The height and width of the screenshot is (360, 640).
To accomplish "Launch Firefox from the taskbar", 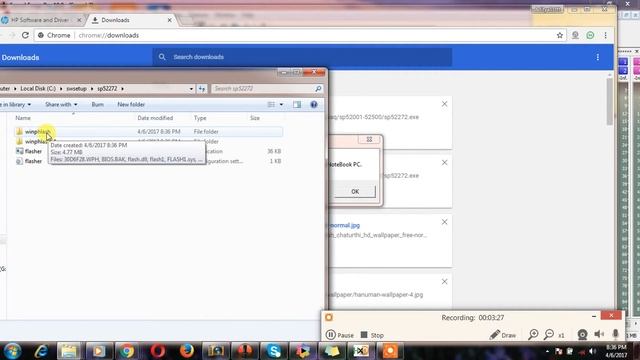I will (187, 351).
